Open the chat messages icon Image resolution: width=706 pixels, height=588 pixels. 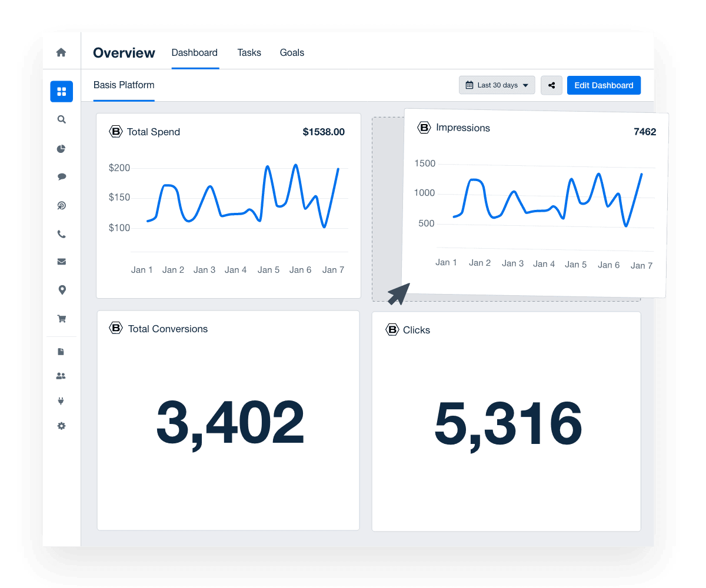[61, 176]
